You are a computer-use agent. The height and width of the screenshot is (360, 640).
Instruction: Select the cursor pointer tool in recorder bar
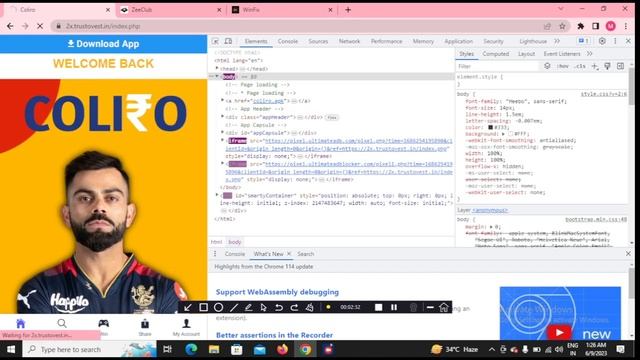264,307
